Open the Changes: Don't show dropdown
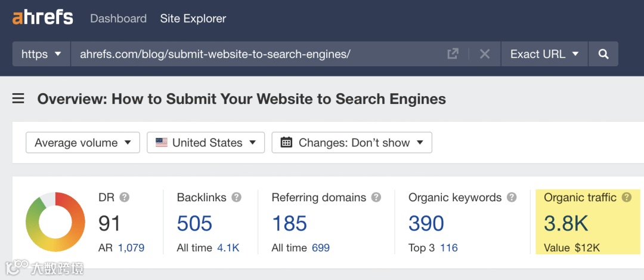644x280 pixels. click(352, 143)
